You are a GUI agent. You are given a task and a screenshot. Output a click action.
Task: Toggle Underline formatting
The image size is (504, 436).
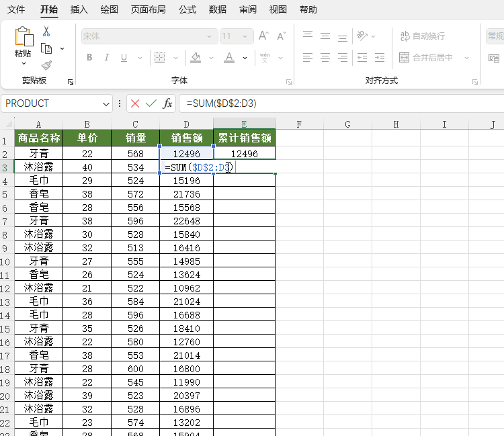click(x=124, y=58)
